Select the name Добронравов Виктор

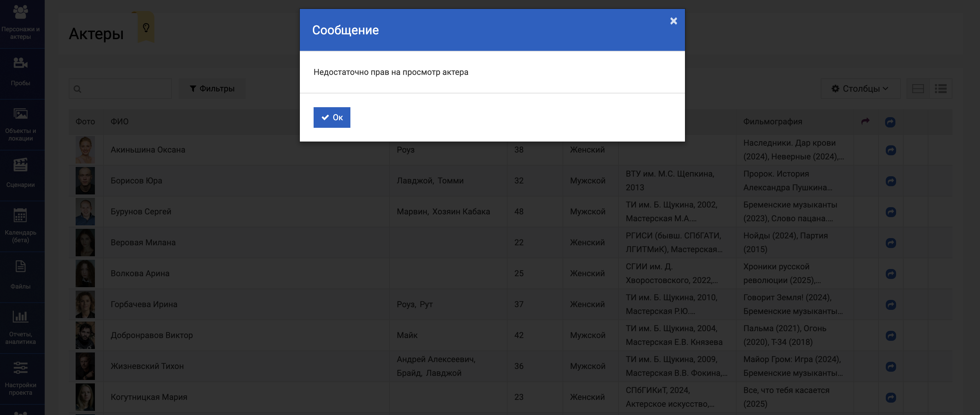(x=151, y=335)
